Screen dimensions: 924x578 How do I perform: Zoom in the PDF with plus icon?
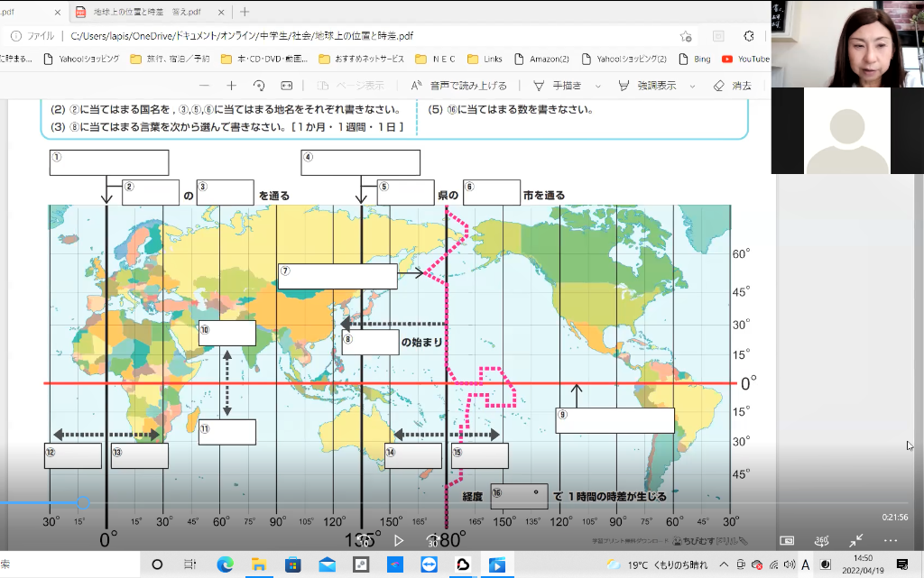231,86
